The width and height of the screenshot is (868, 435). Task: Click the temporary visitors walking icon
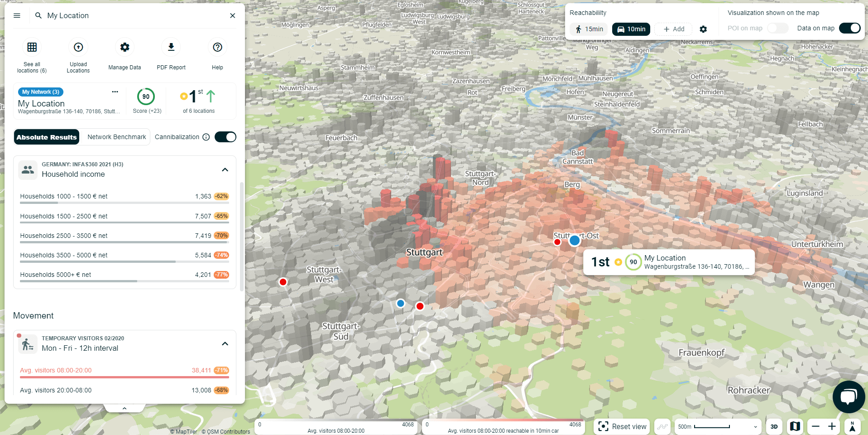(28, 344)
